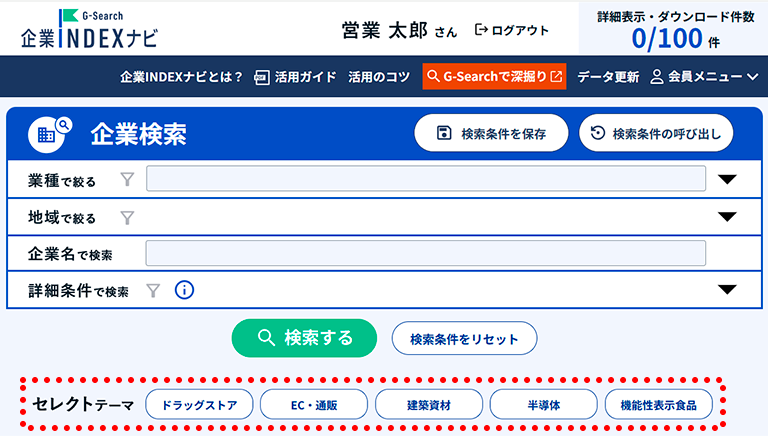This screenshot has width=768, height=436.
Task: Click 検索条件をリセット button
Action: tap(464, 339)
